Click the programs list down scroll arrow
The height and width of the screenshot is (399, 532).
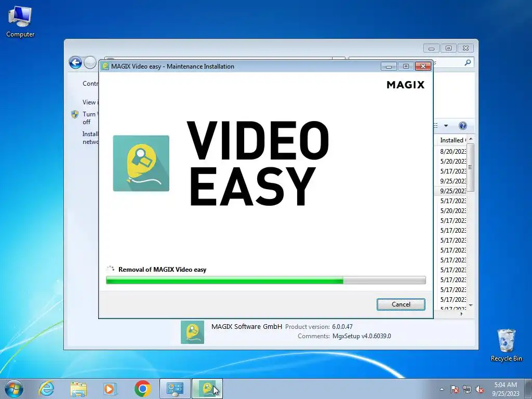471,305
